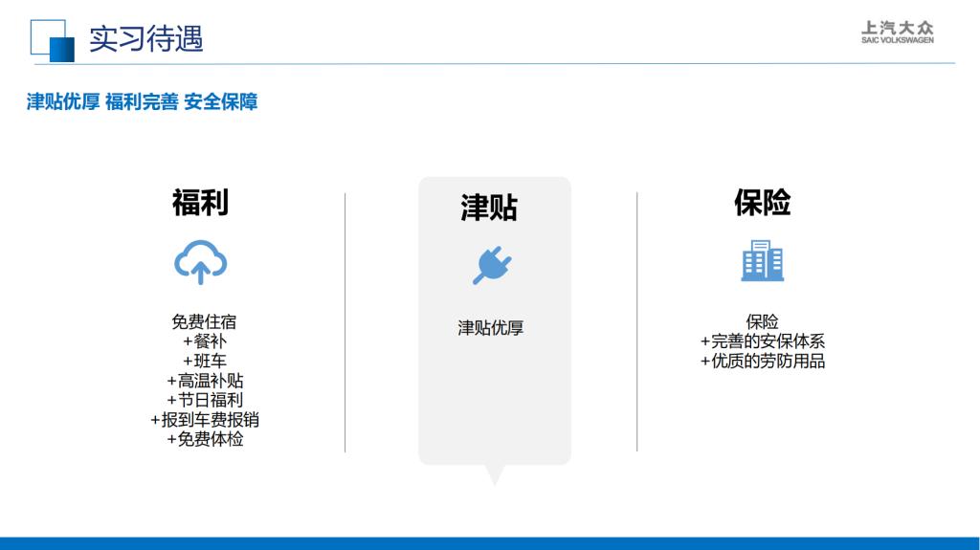This screenshot has width=980, height=550.
Task: Click the +报到车费报销 text line
Action: 204,420
